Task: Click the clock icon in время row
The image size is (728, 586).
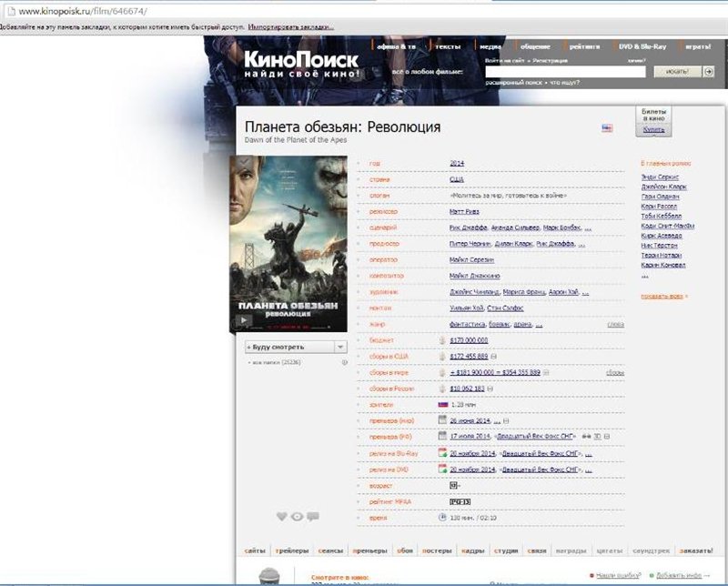Action: click(442, 517)
